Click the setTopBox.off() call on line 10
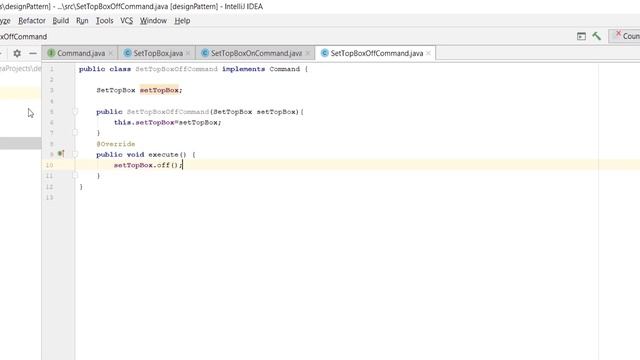Screen dimensions: 640x360 [148, 165]
